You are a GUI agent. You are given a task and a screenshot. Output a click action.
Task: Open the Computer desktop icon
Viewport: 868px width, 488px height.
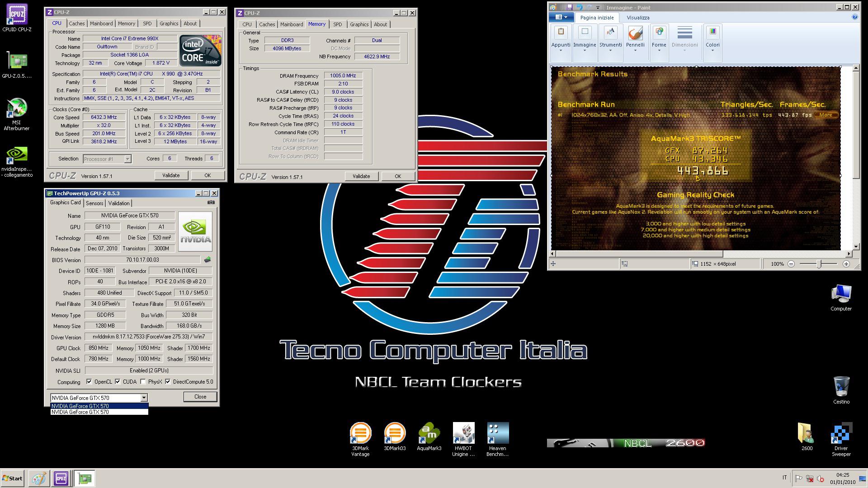click(x=841, y=298)
